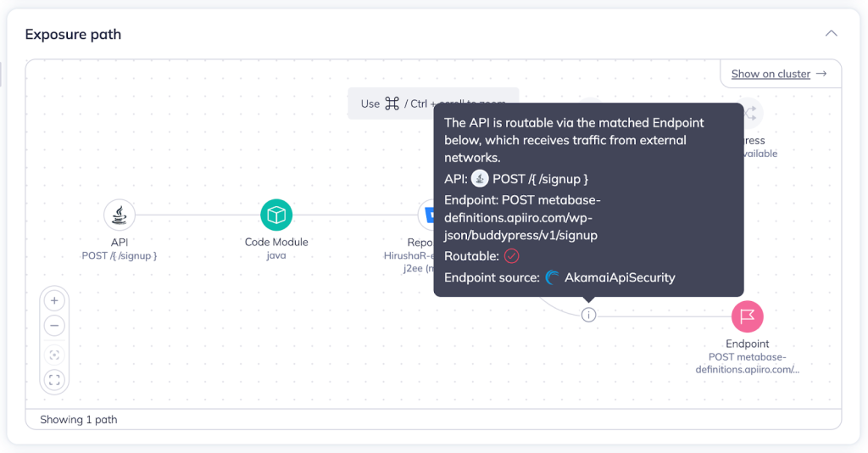Toggle fullscreen view of the graph

[54, 379]
